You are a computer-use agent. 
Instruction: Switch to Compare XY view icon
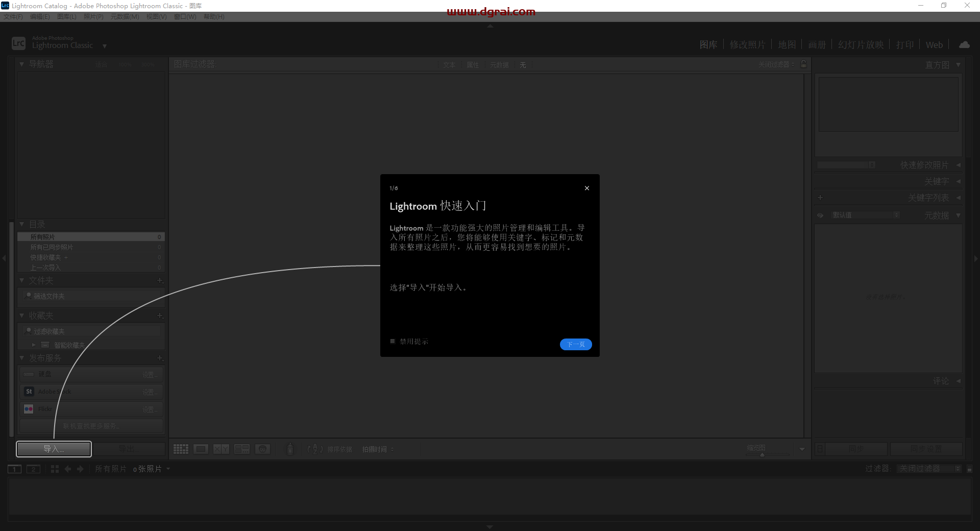point(221,449)
